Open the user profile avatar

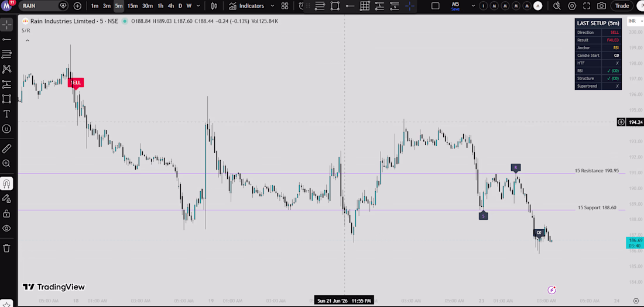(7, 6)
